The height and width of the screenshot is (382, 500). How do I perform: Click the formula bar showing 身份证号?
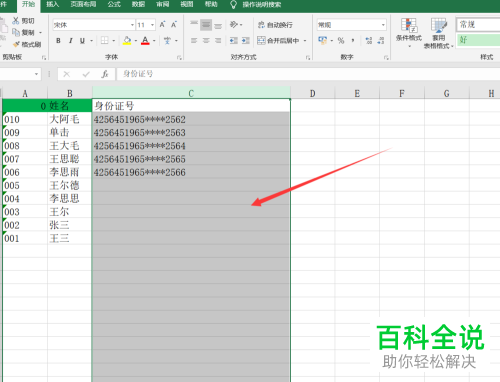pos(308,74)
